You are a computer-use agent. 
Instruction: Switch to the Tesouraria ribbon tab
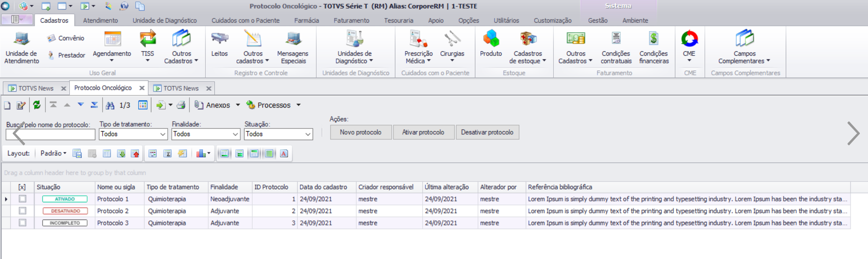click(x=399, y=20)
